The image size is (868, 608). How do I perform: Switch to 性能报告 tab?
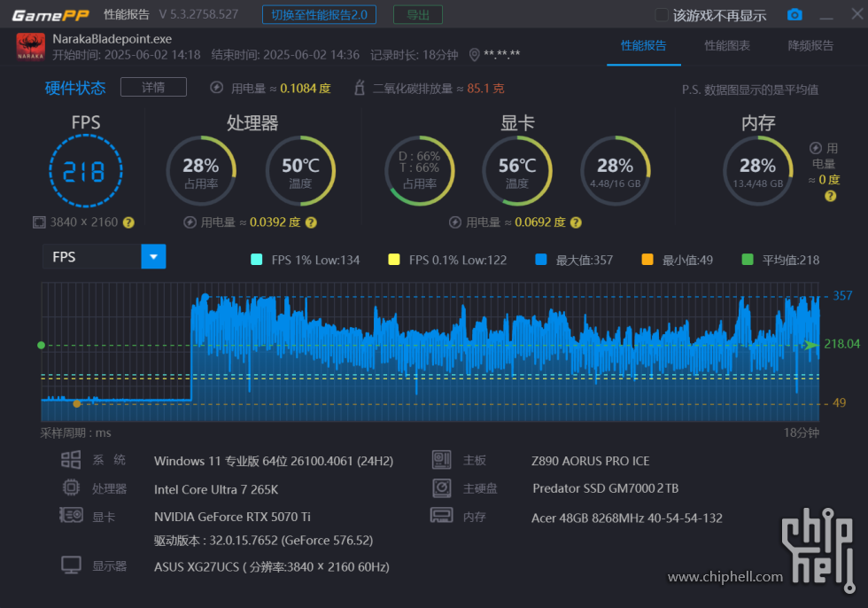[x=643, y=46]
